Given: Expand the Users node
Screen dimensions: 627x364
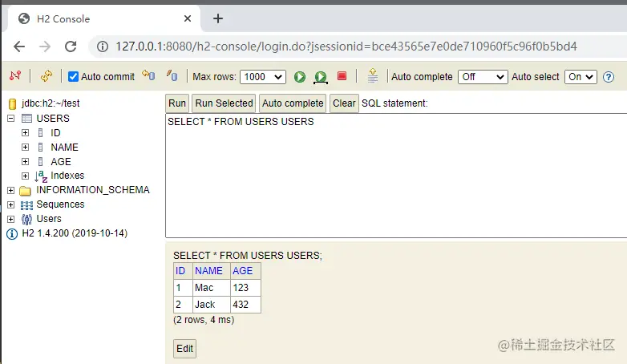Looking at the screenshot, I should [x=10, y=219].
